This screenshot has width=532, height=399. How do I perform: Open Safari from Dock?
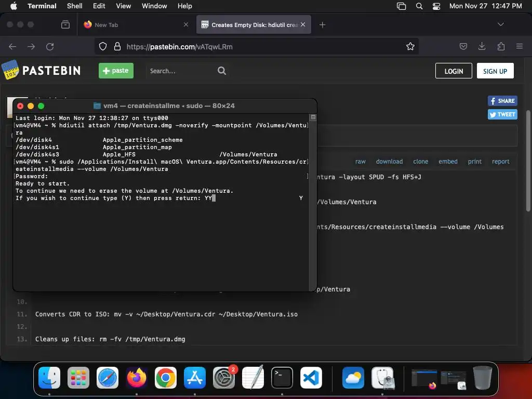coord(108,378)
